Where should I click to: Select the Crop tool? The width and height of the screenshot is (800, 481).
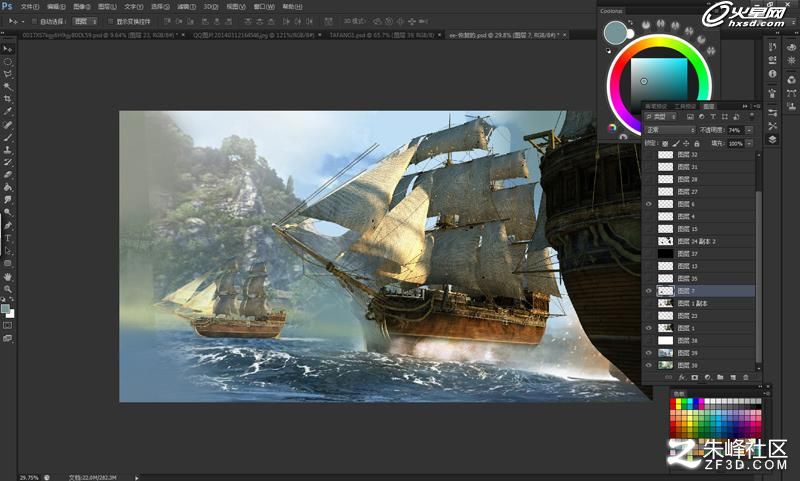click(x=7, y=99)
